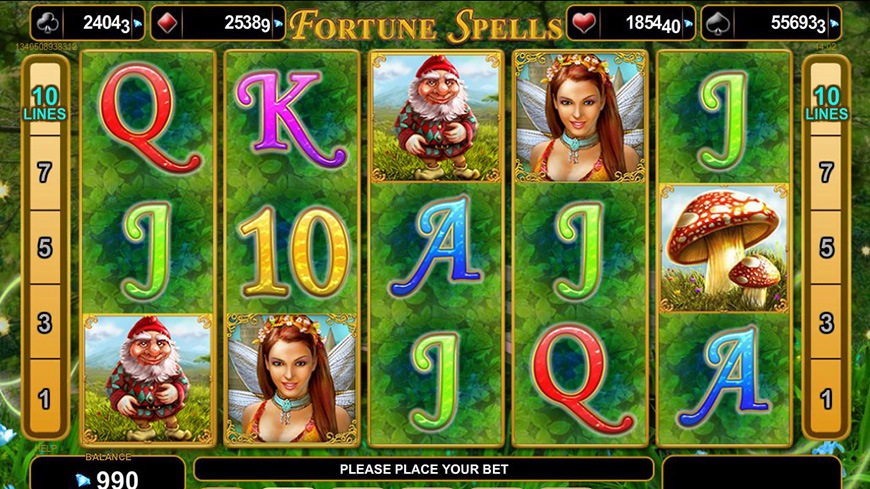This screenshot has width=870, height=489.
Task: Click the spades jackpot suit icon
Action: tap(716, 23)
